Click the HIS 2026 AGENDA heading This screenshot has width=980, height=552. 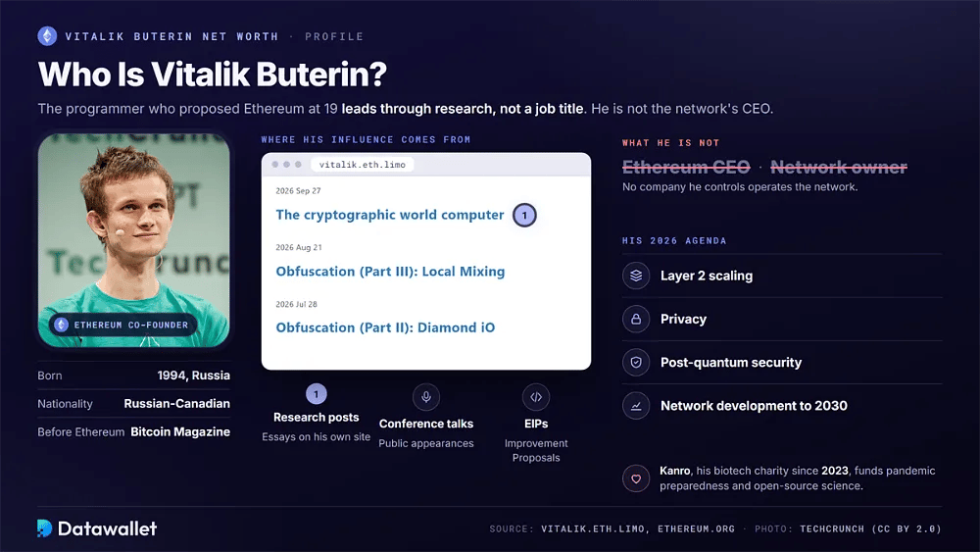pos(674,240)
